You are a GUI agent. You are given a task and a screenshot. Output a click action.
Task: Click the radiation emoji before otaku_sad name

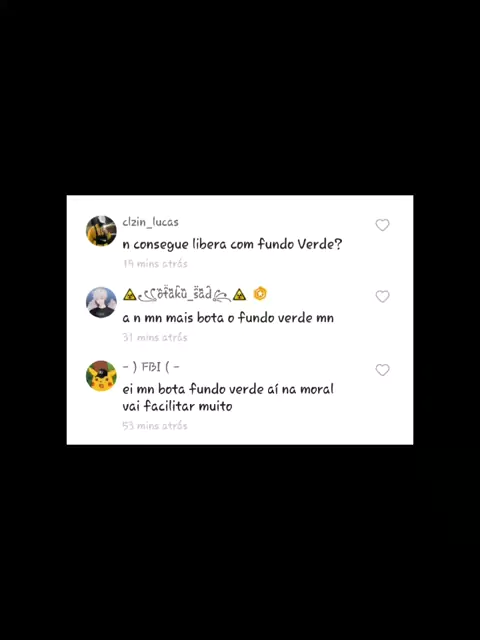point(130,294)
